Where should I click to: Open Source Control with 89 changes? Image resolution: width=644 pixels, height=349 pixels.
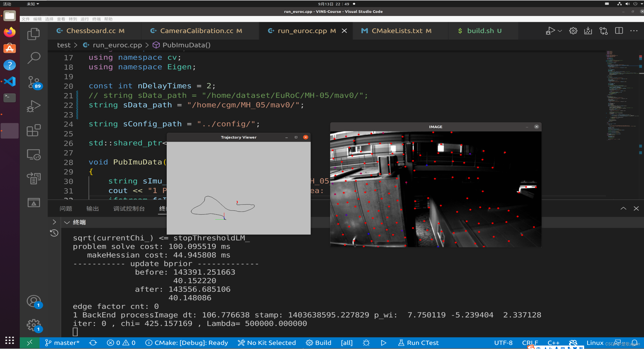pyautogui.click(x=33, y=82)
